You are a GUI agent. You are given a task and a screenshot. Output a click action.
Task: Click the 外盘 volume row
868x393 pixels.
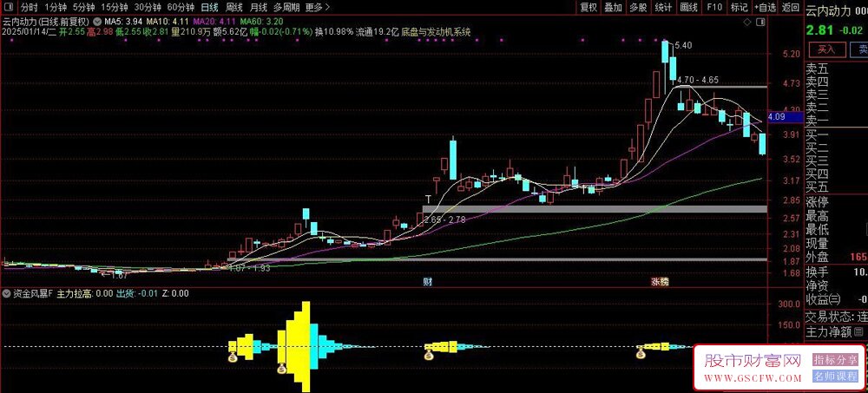tap(836, 258)
